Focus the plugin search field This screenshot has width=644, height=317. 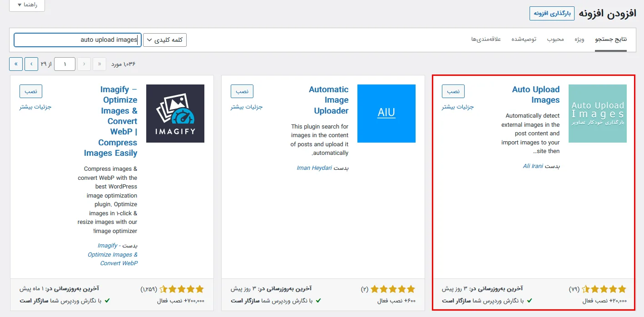(78, 40)
